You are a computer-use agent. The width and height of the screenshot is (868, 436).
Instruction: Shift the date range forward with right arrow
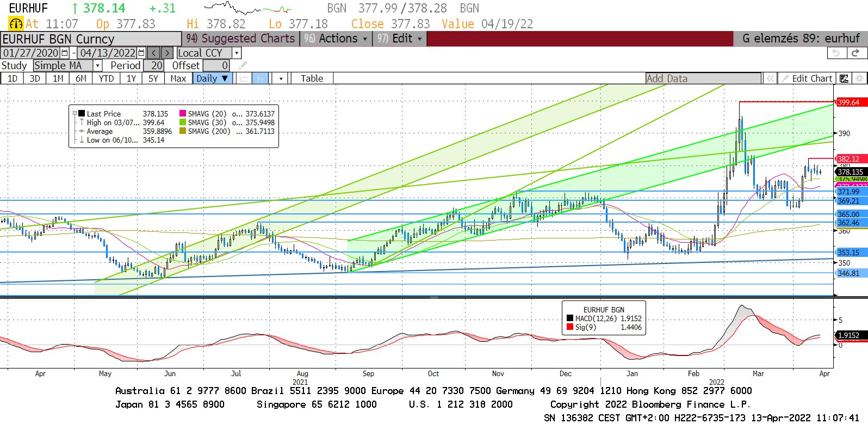pos(167,53)
